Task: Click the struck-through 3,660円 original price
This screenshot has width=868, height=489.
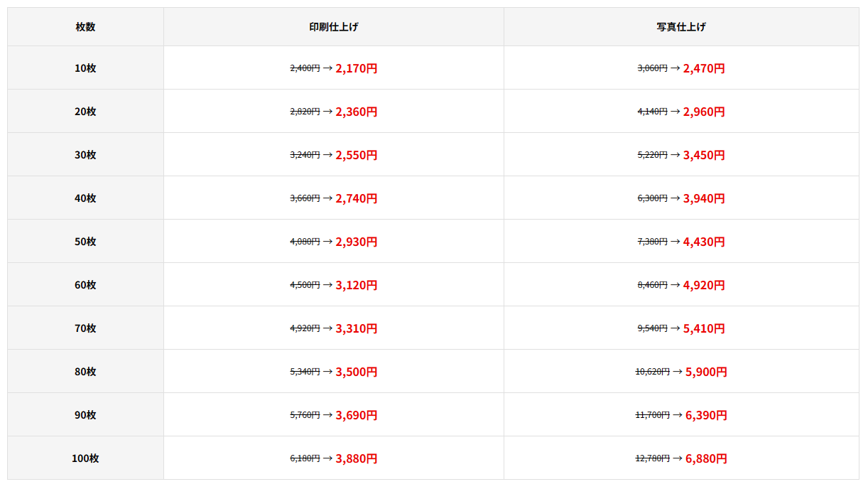Action: click(x=305, y=198)
